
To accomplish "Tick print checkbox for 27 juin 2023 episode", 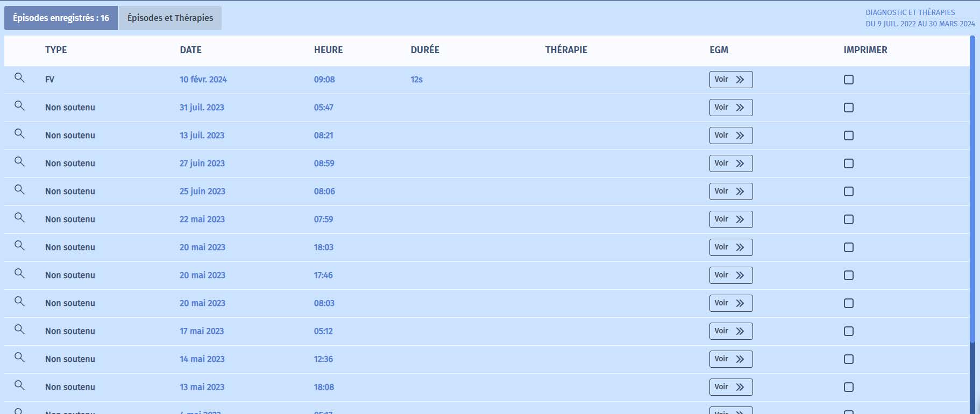I will click(x=849, y=163).
